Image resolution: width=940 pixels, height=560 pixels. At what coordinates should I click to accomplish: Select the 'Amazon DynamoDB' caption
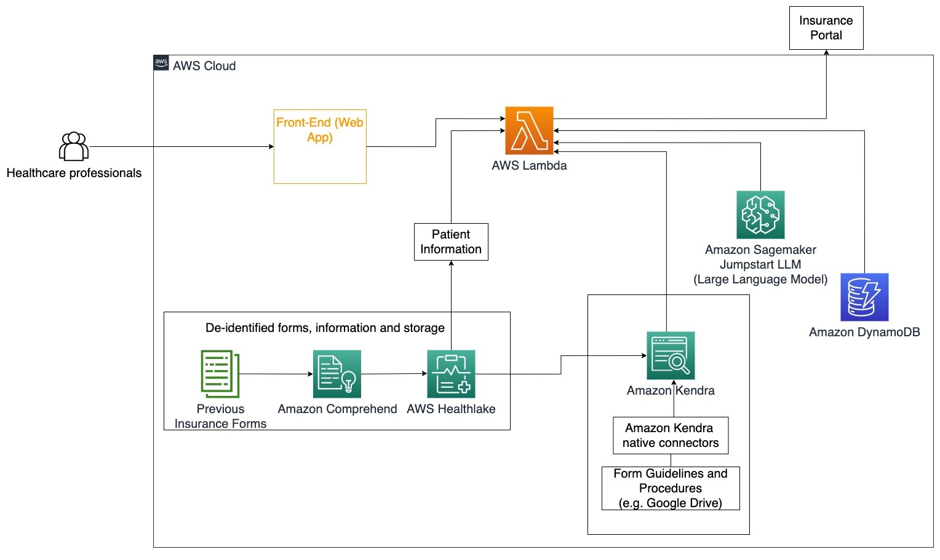[x=864, y=332]
